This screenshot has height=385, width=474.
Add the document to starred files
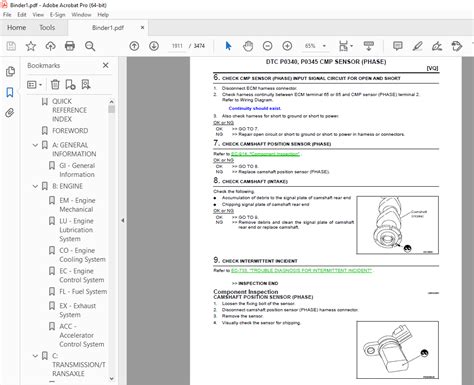(31, 46)
